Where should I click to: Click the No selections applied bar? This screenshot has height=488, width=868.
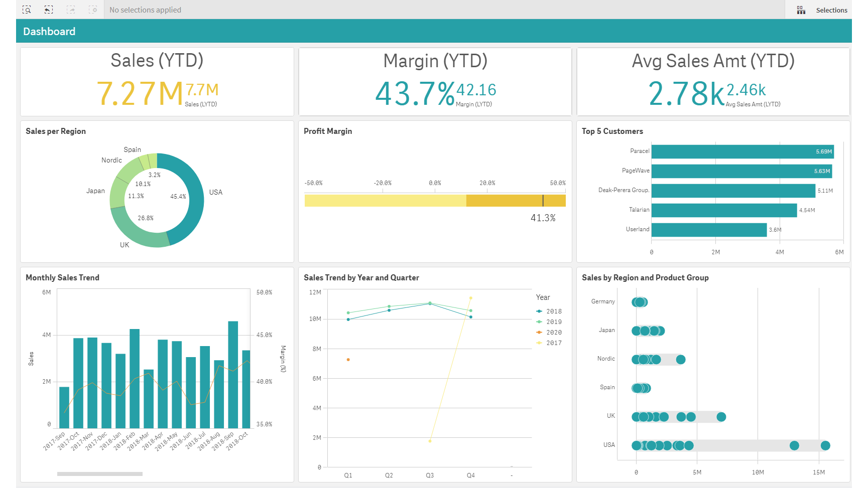[145, 10]
